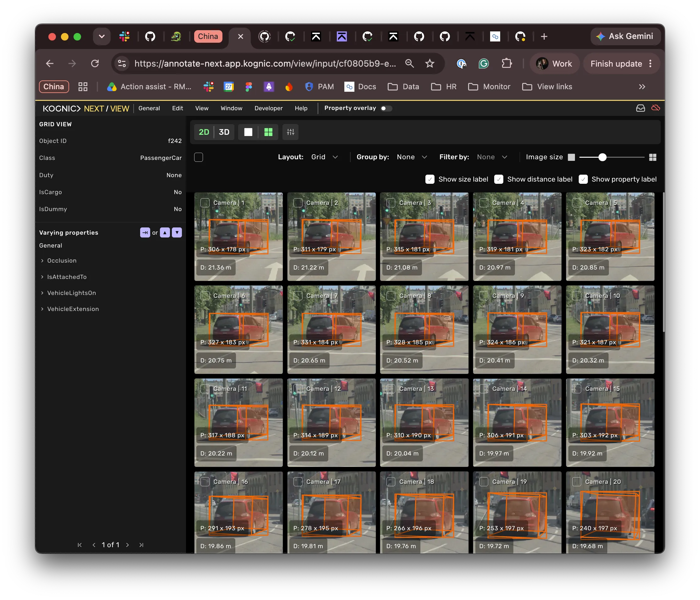Viewport: 700px width, 600px height.
Task: Uncheck Show distance label
Action: [499, 179]
